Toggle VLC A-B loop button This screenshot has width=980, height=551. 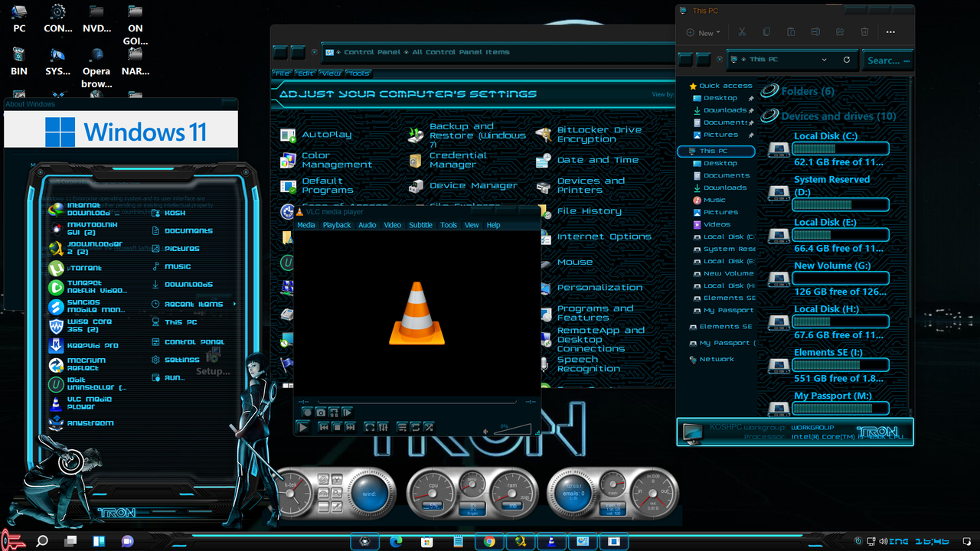(x=334, y=412)
